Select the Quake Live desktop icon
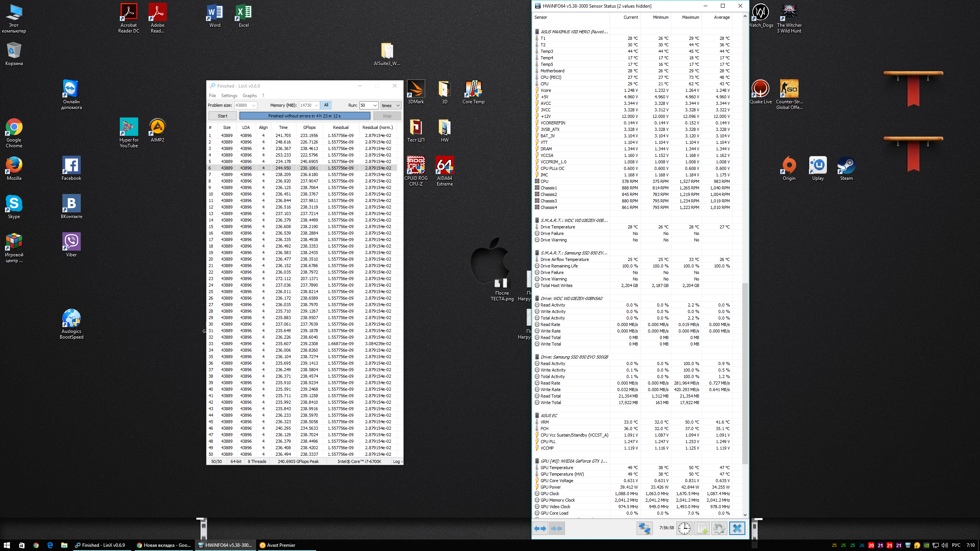980x551 pixels. pos(760,92)
